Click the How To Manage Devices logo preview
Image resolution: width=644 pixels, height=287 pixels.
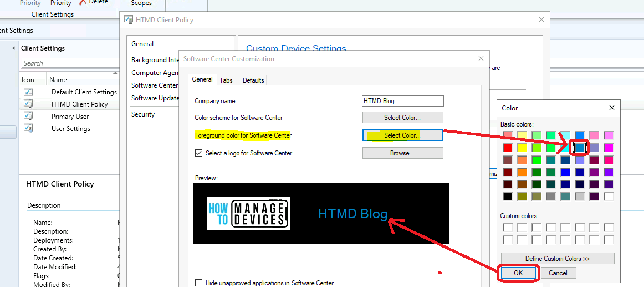[x=249, y=213]
